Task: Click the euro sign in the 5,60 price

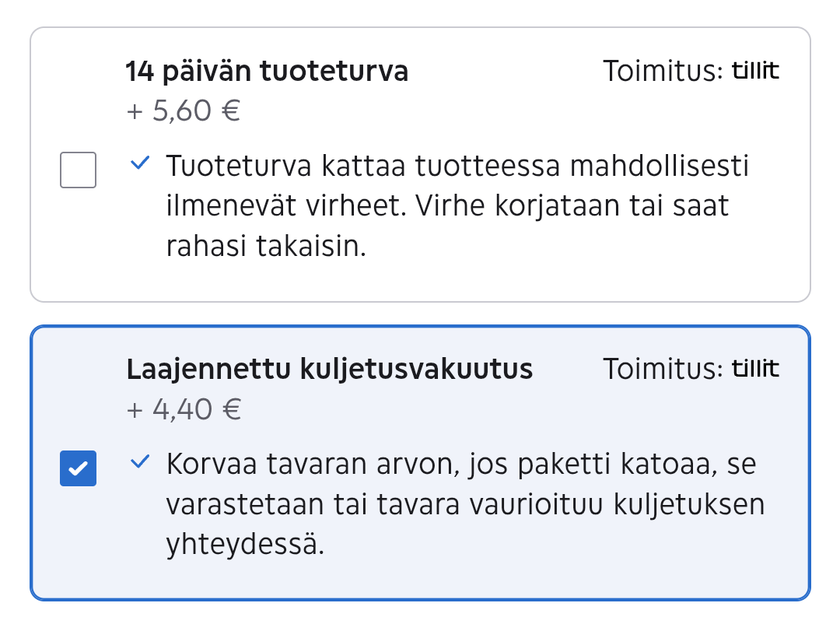Action: pyautogui.click(x=229, y=111)
